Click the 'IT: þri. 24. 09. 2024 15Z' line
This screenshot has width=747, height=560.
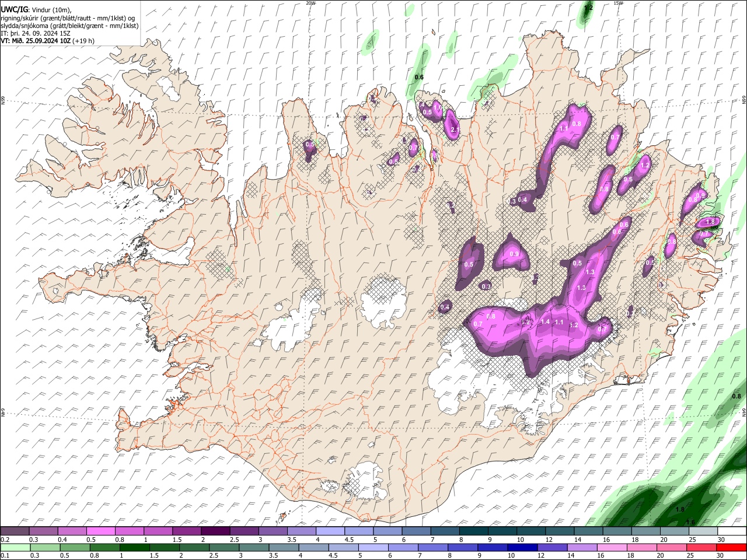point(35,33)
